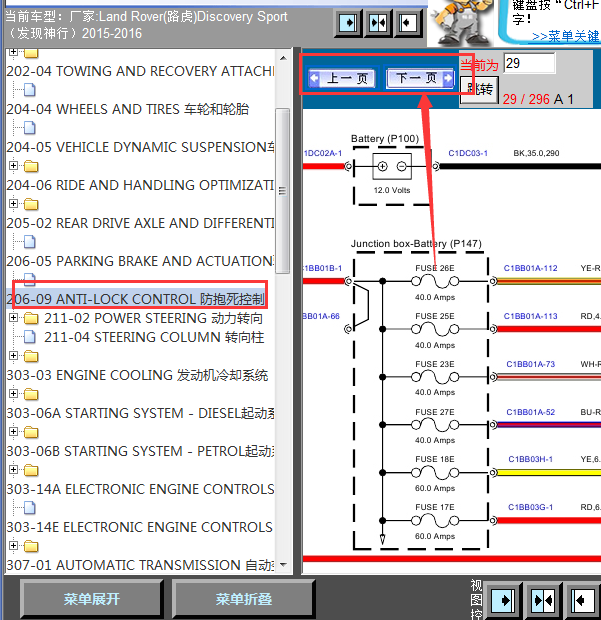Click the 跳转 jump button
The image size is (601, 620).
(479, 89)
